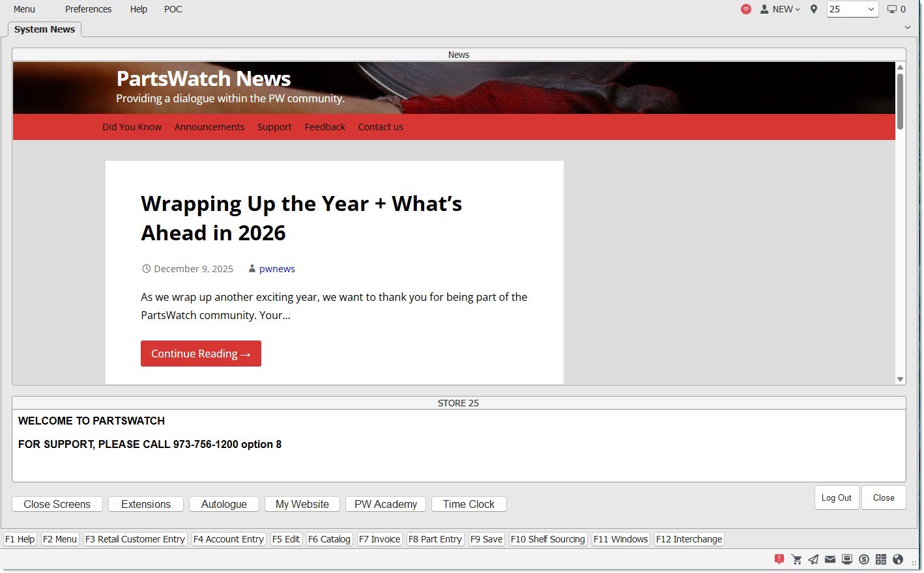The width and height of the screenshot is (924, 573).
Task: Open the Preferences menu
Action: pos(88,9)
